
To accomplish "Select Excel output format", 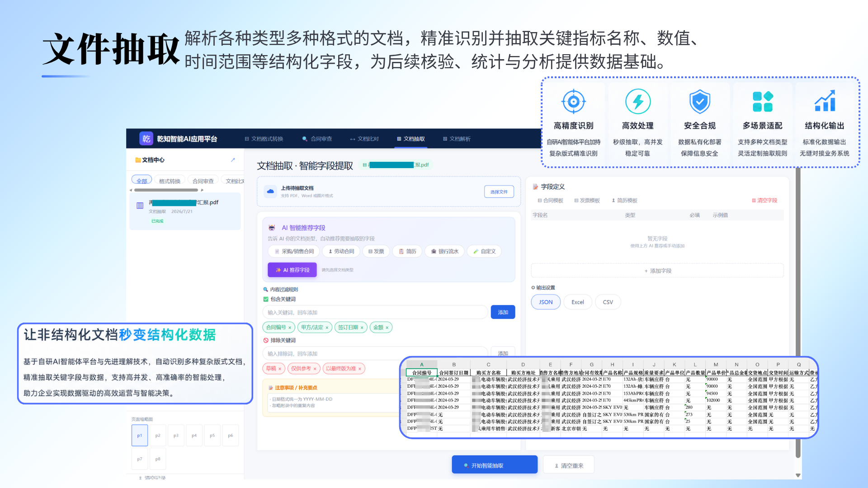I will [577, 302].
